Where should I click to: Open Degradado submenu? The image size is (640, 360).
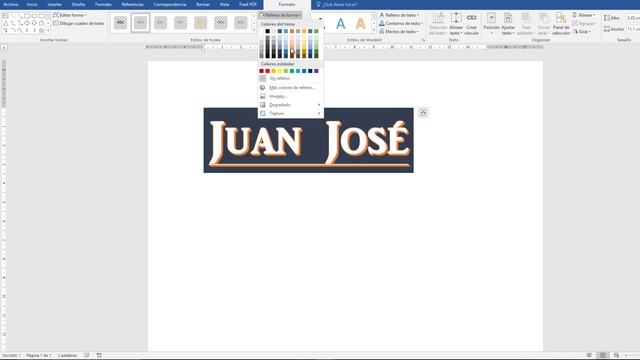click(x=290, y=105)
